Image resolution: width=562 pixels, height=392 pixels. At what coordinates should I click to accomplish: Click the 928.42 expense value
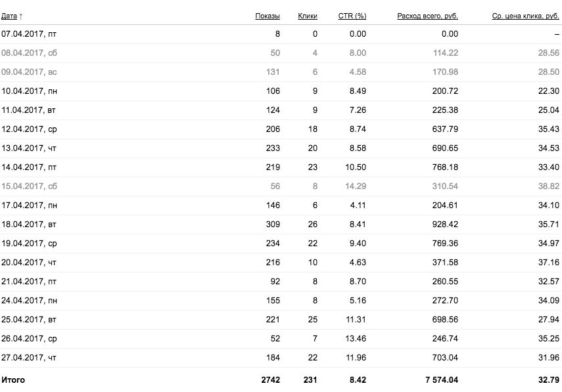[x=445, y=225]
